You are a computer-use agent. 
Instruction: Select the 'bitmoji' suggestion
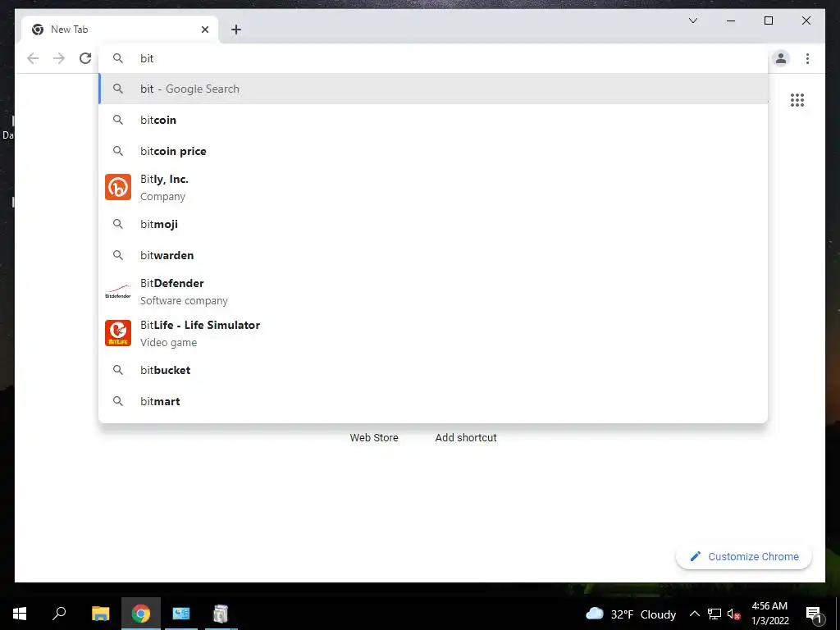tap(433, 224)
